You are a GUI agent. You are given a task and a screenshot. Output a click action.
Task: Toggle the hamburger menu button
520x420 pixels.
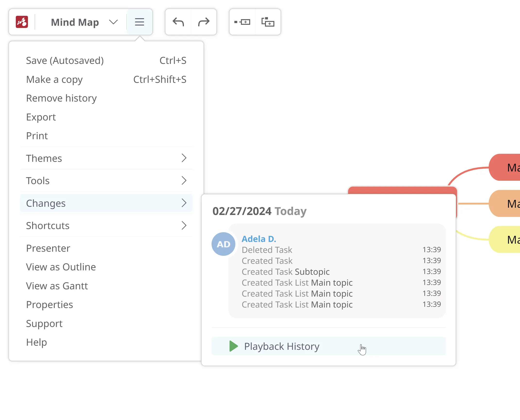pyautogui.click(x=139, y=22)
